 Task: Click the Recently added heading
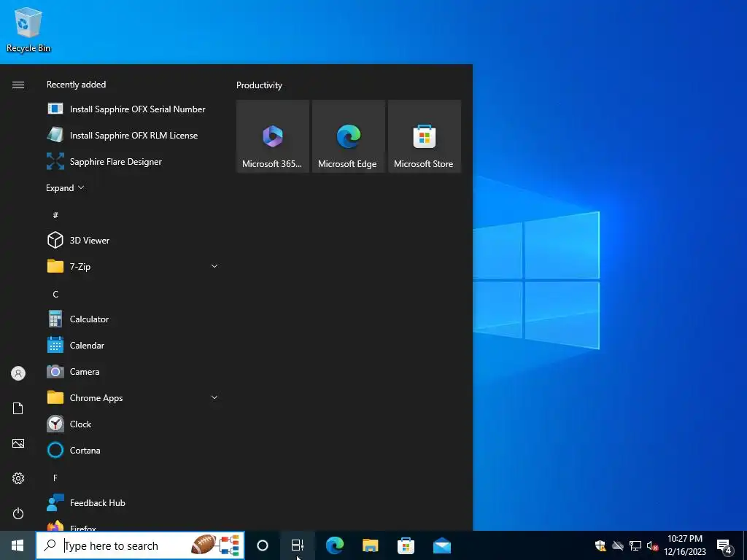[76, 85]
